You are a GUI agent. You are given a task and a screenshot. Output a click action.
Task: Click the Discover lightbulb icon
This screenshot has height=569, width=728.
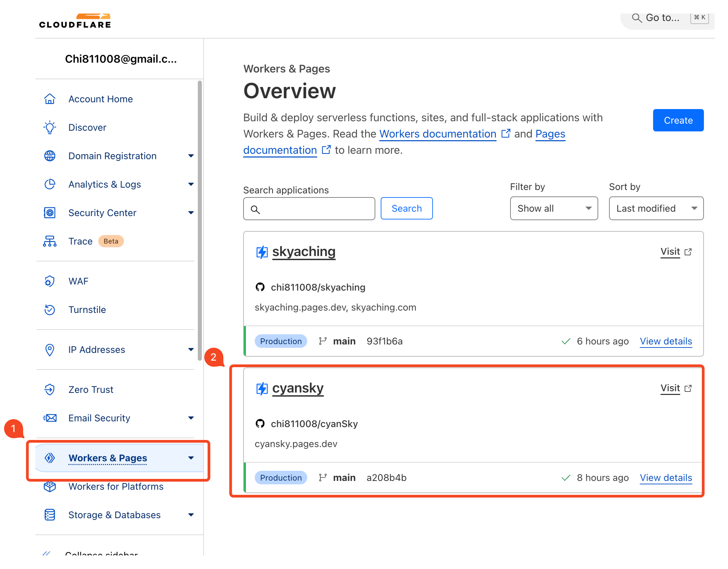tap(50, 127)
